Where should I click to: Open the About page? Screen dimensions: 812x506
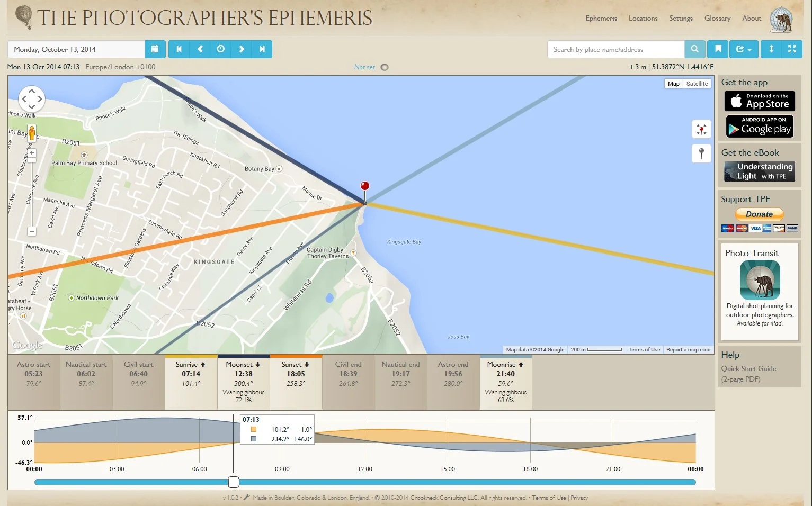[x=752, y=18]
